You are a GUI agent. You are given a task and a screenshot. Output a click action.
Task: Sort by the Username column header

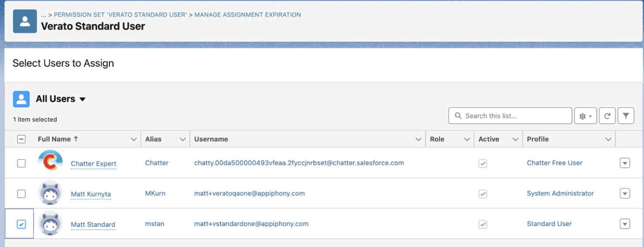(211, 139)
